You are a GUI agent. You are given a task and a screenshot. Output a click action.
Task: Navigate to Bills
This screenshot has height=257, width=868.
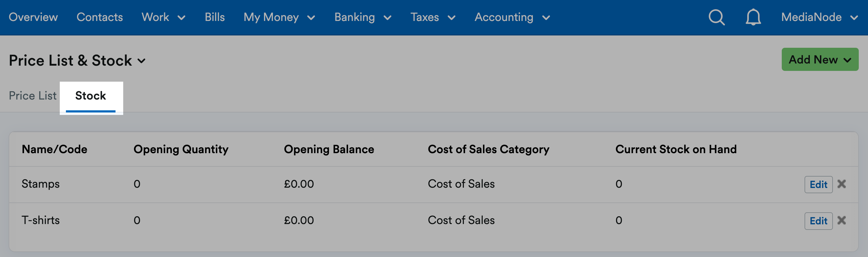(x=215, y=17)
